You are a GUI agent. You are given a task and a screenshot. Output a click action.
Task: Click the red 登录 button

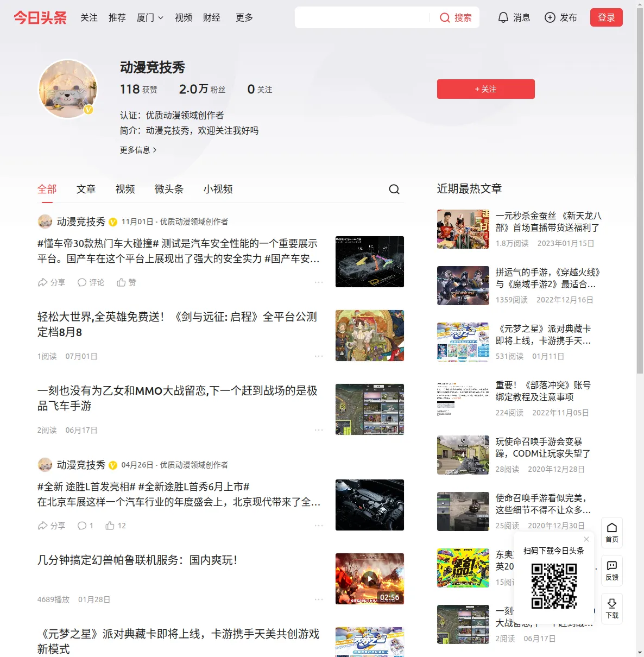tap(607, 17)
